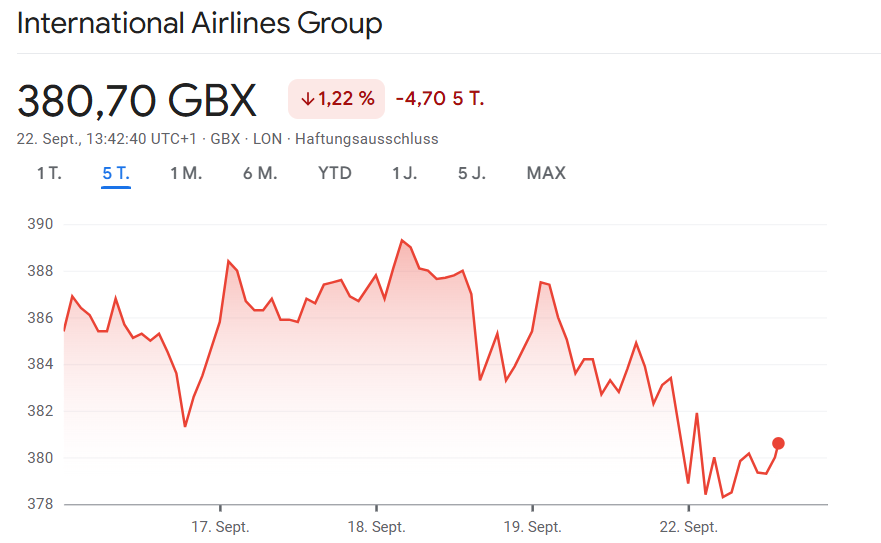Click the 390 value on the price axis
This screenshot has width=881, height=543.
40,224
